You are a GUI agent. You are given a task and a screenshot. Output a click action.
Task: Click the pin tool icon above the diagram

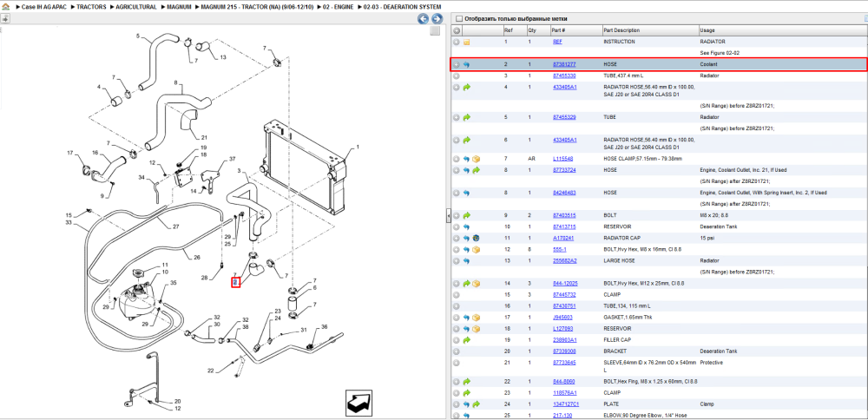(x=5, y=18)
